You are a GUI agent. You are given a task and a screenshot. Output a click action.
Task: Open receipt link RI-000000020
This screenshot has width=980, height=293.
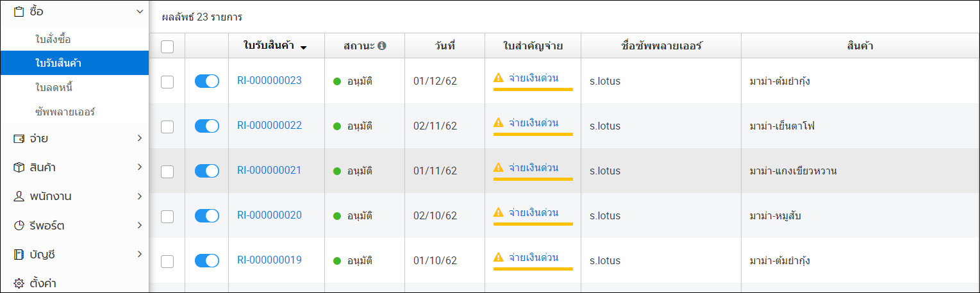(x=269, y=215)
